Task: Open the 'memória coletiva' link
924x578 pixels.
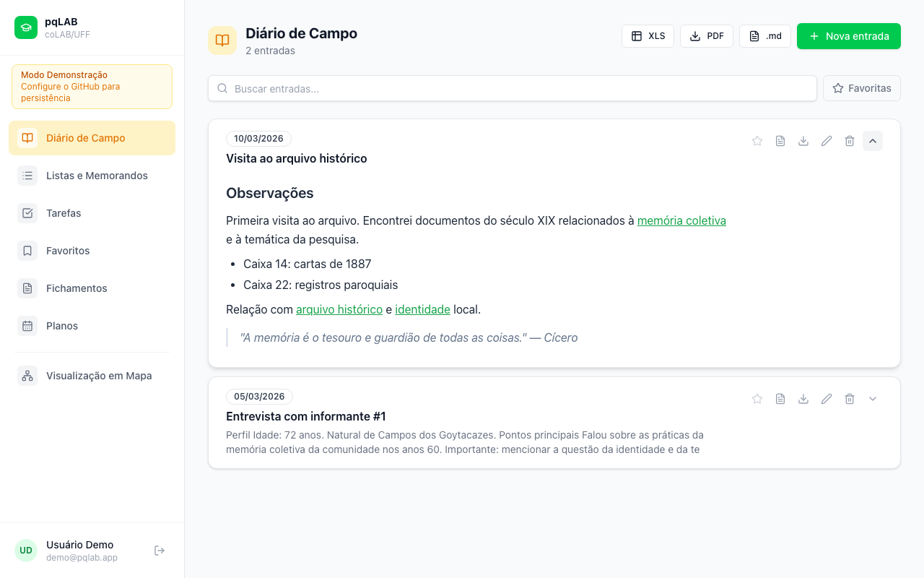Action: pos(681,220)
